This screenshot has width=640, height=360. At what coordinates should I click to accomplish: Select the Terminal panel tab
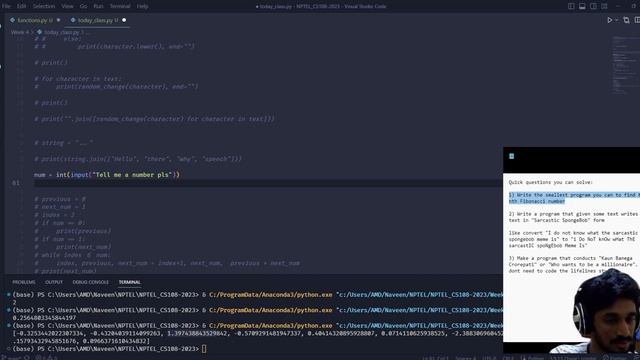tap(129, 282)
